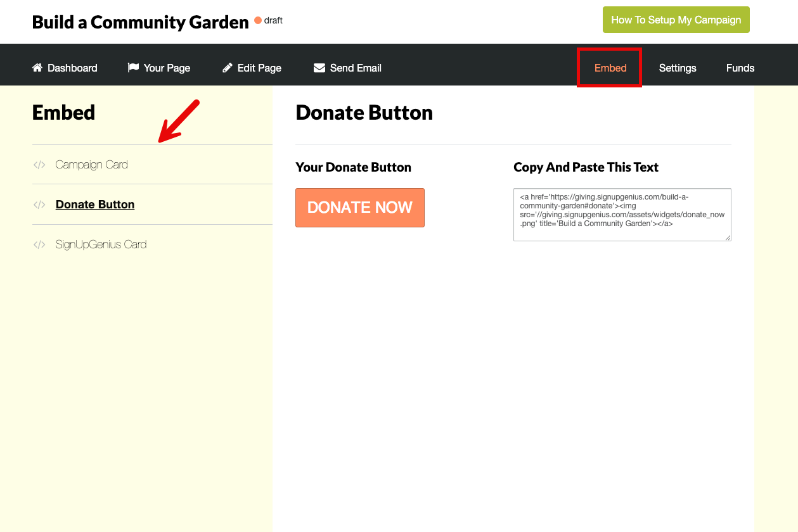Click inside the embed code text area
This screenshot has width=798, height=532.
(622, 215)
